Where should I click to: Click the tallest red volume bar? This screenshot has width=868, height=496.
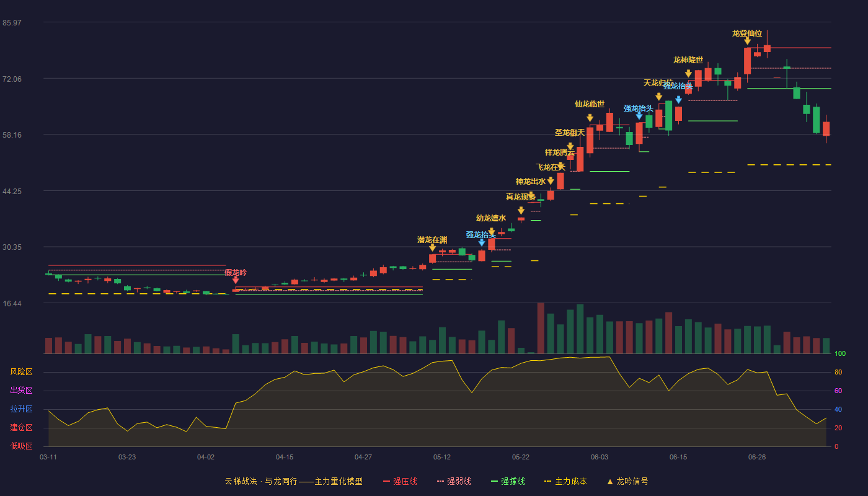tap(541, 328)
